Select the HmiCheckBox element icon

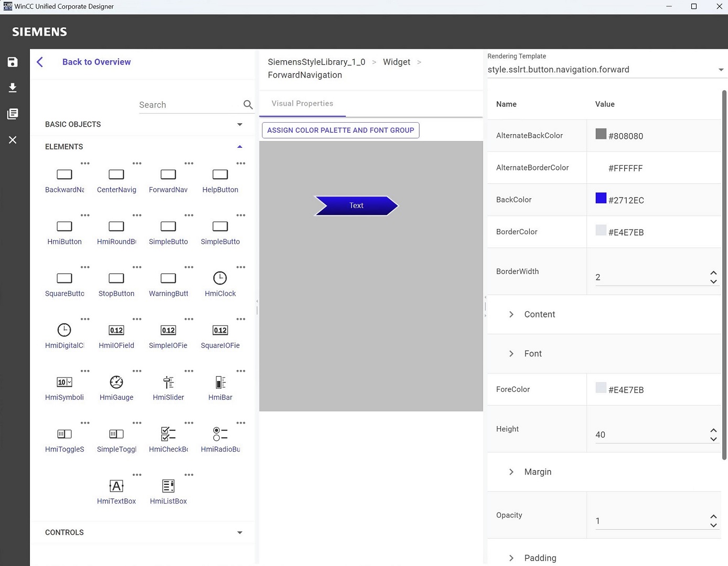coord(168,434)
